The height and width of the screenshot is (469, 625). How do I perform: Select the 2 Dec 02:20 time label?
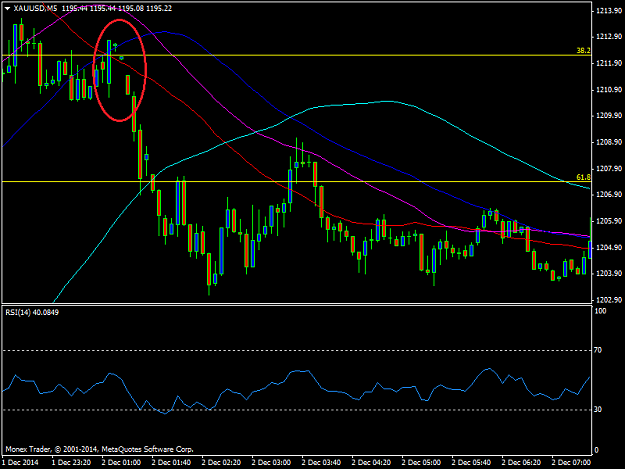tap(221, 463)
